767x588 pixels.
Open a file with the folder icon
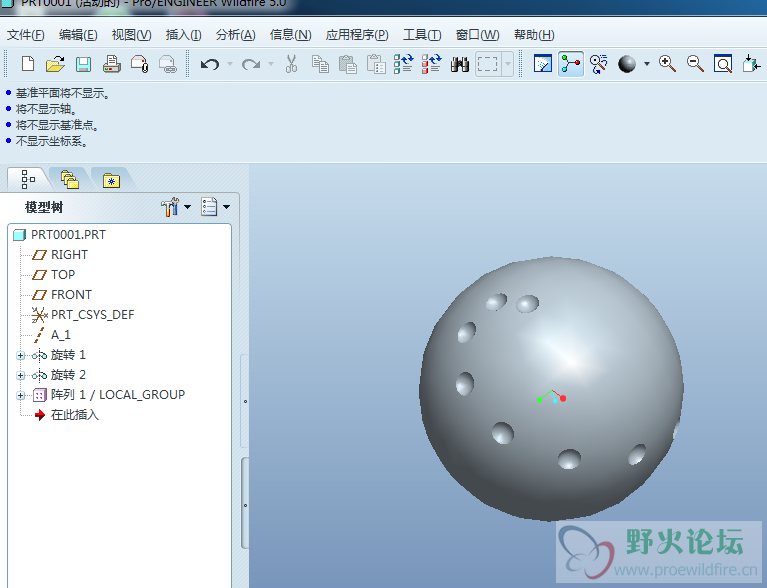tap(55, 64)
